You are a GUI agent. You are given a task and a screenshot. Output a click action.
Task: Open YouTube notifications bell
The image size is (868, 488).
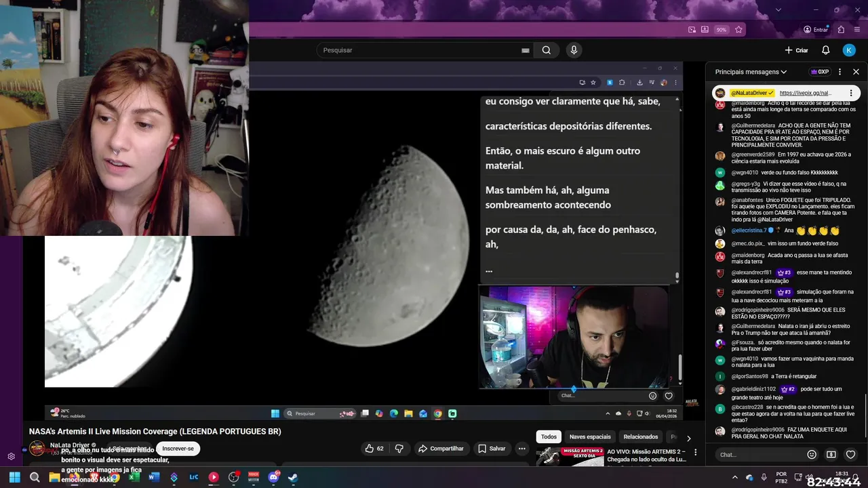(x=825, y=50)
